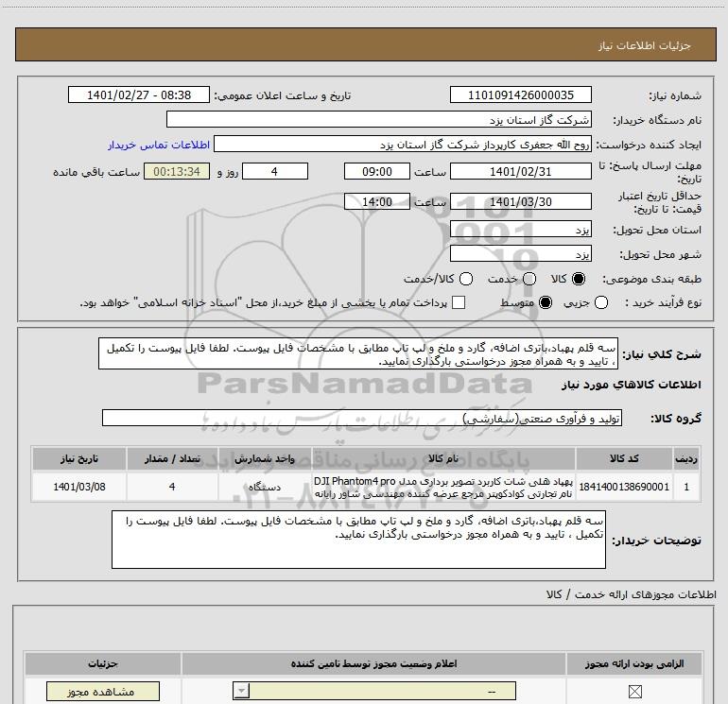Open the permit status dropdown arrow
The height and width of the screenshot is (704, 728).
(241, 691)
